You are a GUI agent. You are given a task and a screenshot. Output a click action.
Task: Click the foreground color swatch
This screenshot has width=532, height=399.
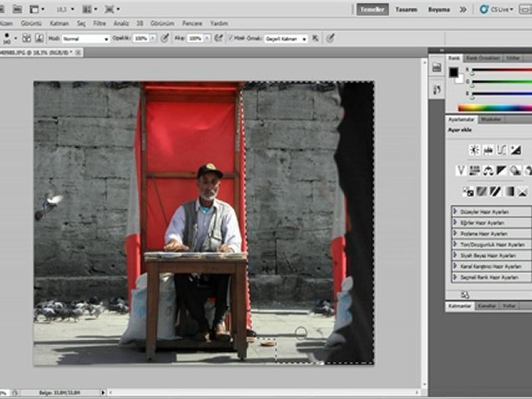pos(454,72)
